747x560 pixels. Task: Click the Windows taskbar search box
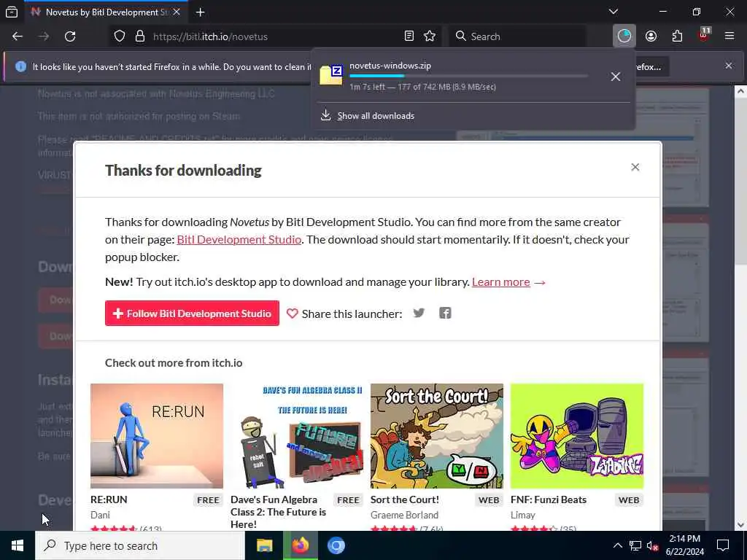140,545
